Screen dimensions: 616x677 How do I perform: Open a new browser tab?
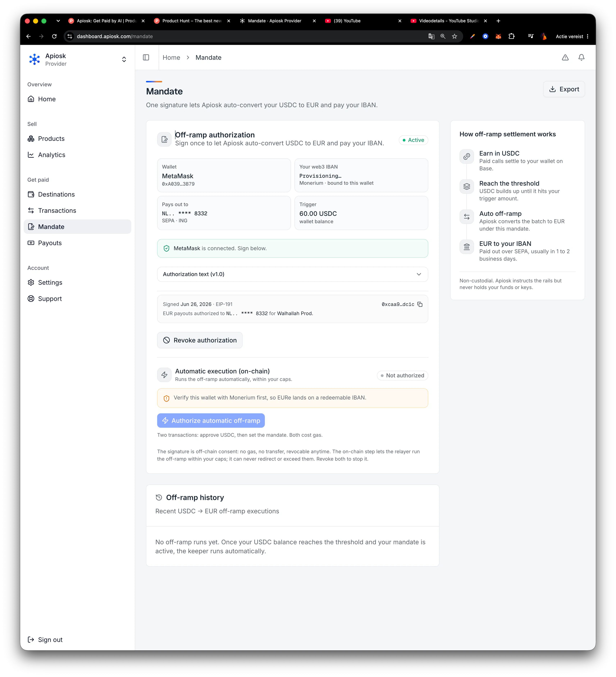[499, 21]
